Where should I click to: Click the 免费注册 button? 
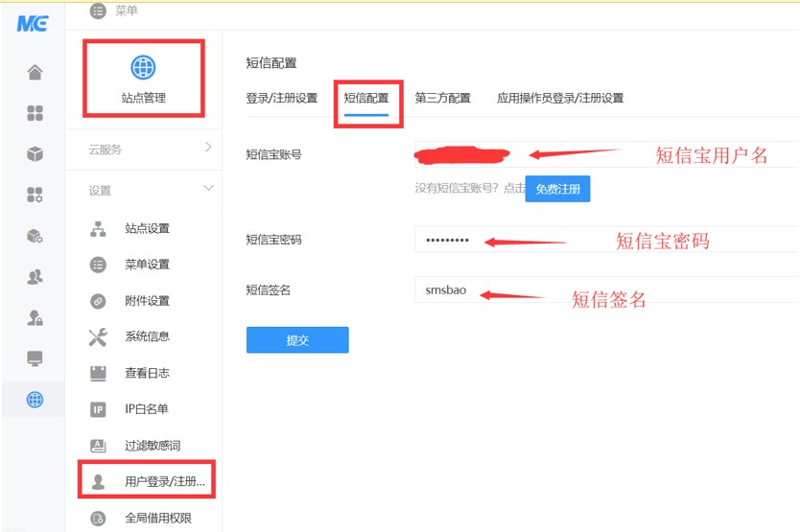(557, 189)
